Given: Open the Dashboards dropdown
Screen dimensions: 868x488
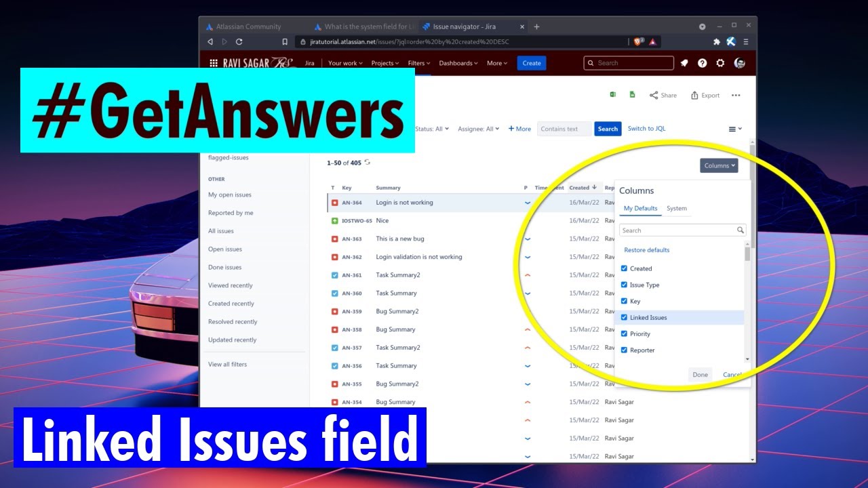Looking at the screenshot, I should point(458,63).
